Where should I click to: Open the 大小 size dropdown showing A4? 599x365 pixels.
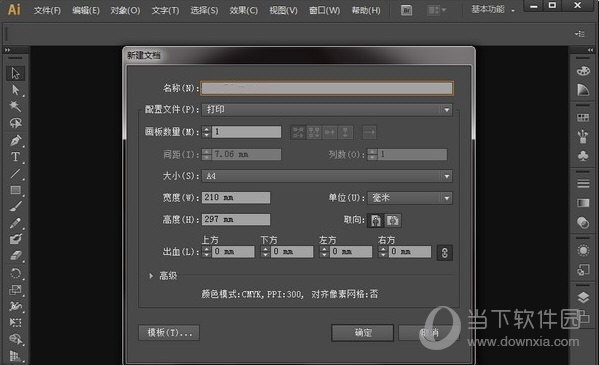[327, 176]
